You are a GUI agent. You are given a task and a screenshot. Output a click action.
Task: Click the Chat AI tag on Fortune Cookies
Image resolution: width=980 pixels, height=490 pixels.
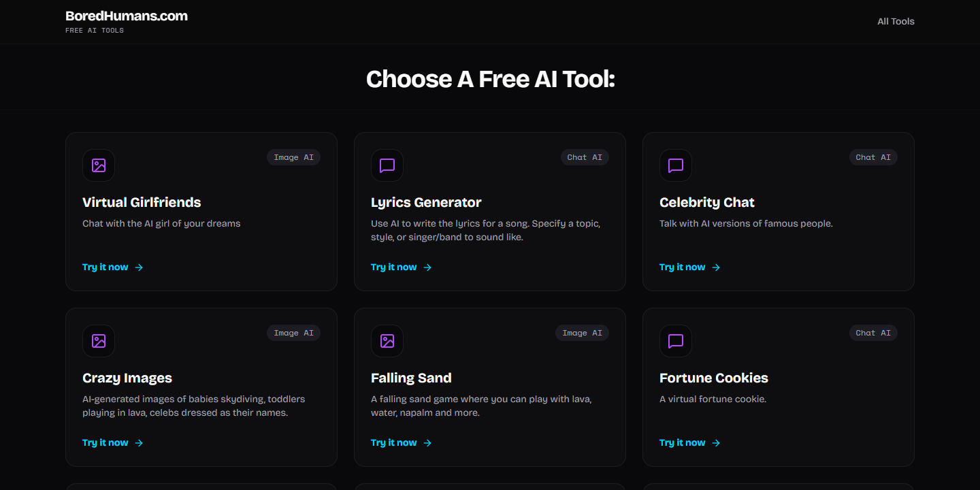click(873, 333)
